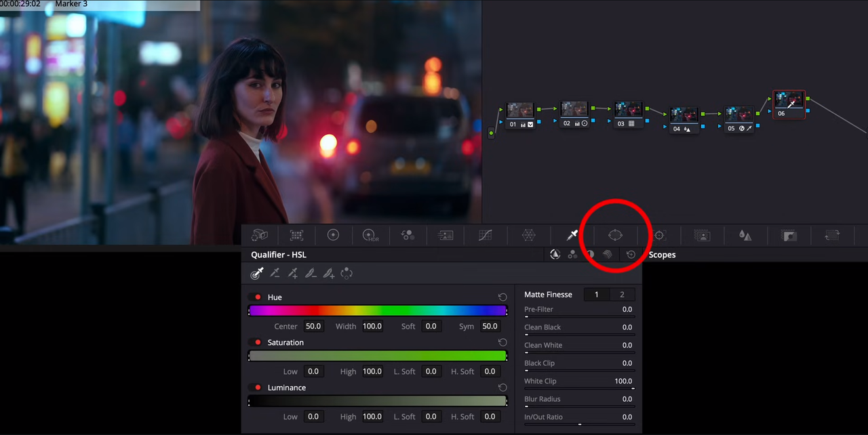Reset the Hue qualifier range
Viewport: 868px width, 435px height.
pos(502,297)
